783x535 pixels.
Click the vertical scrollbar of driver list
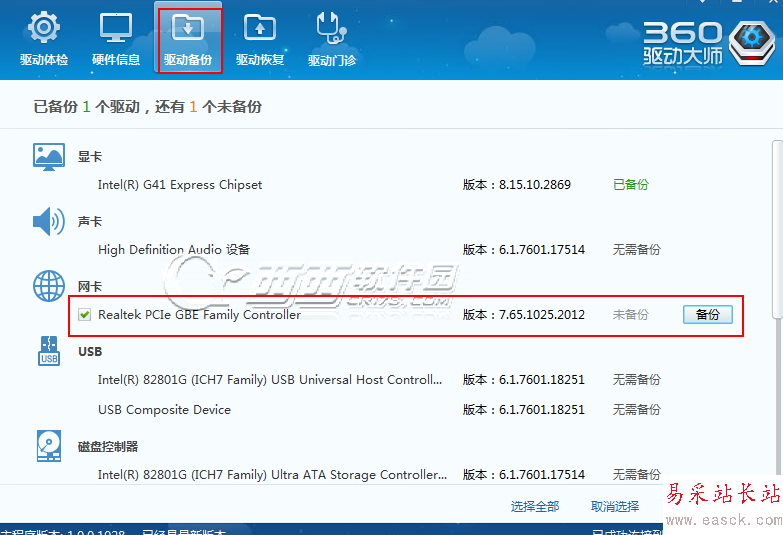(778, 230)
